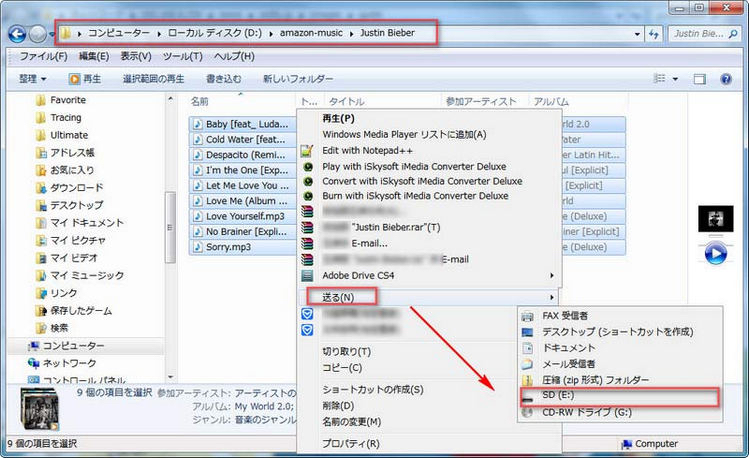
Task: Click the navigation pane scrollbar
Action: click(170, 227)
